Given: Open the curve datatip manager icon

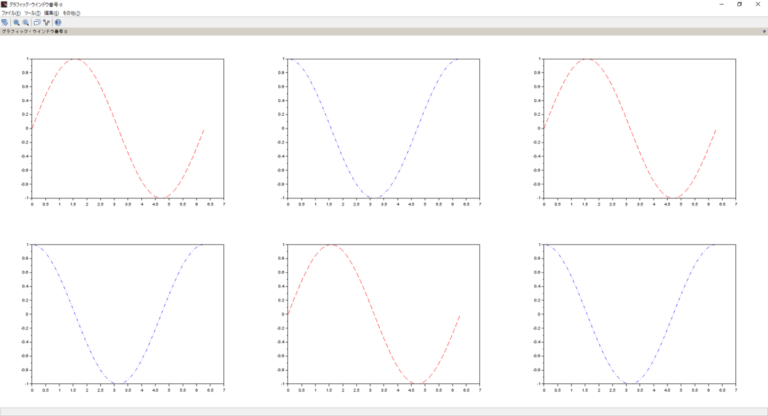Looking at the screenshot, I should [47, 23].
